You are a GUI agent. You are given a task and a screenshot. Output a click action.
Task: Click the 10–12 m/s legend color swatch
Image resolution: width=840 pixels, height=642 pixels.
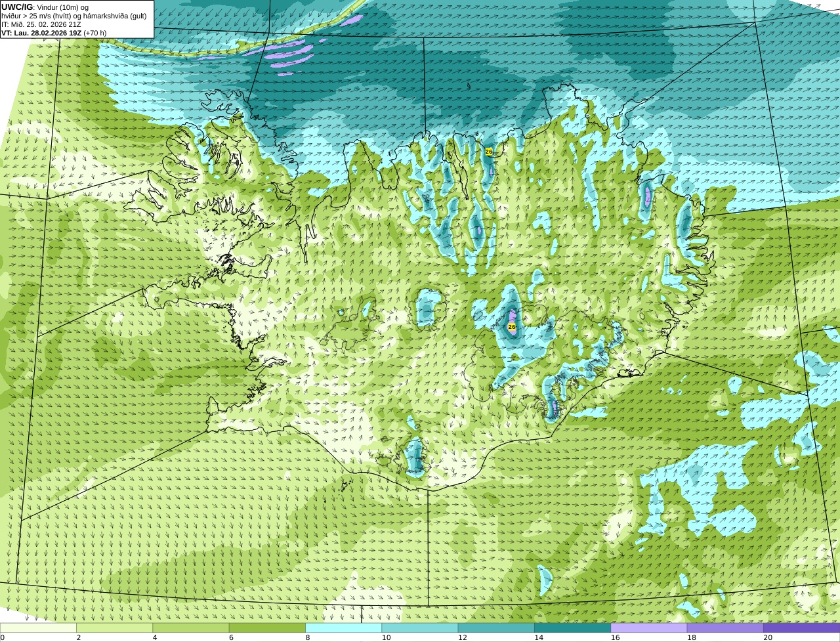point(420,628)
